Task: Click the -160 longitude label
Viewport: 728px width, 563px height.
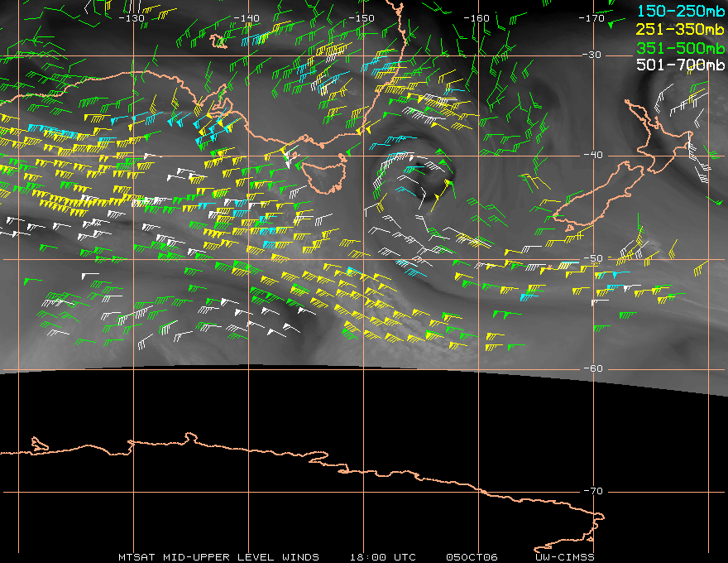Action: (x=477, y=18)
